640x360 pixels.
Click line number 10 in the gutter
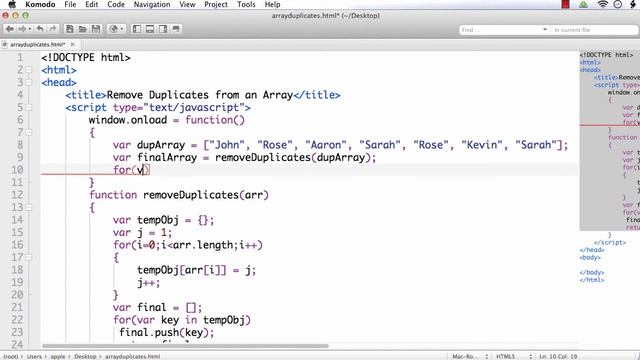pos(17,170)
